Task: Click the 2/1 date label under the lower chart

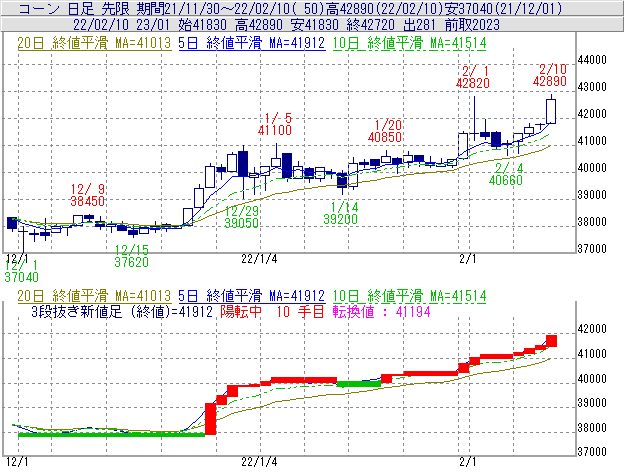Action: click(468, 462)
